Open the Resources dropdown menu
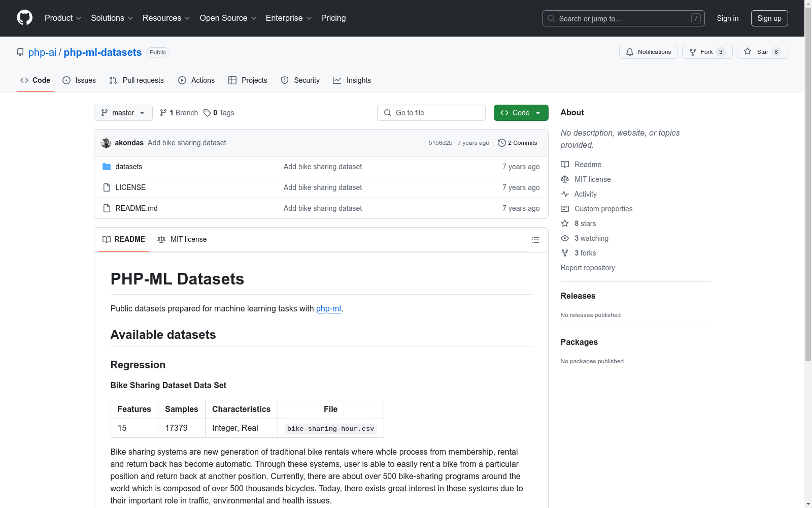 point(166,18)
